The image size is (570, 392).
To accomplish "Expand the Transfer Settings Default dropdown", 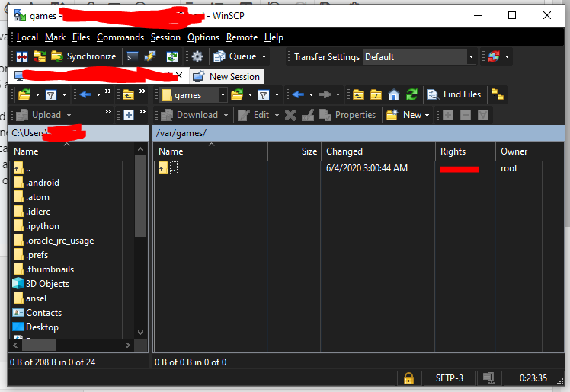I will 471,57.
